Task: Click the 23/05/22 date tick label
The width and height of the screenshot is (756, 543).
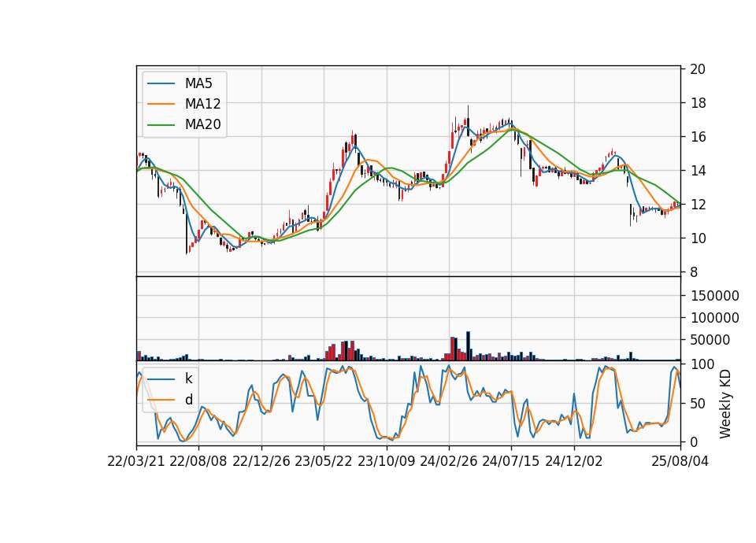Action: (324, 461)
